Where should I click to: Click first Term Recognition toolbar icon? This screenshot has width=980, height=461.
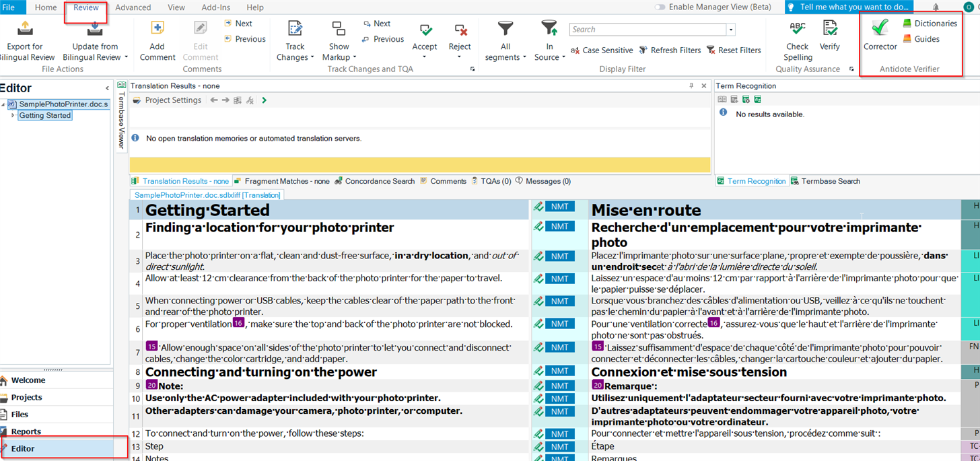[x=722, y=100]
